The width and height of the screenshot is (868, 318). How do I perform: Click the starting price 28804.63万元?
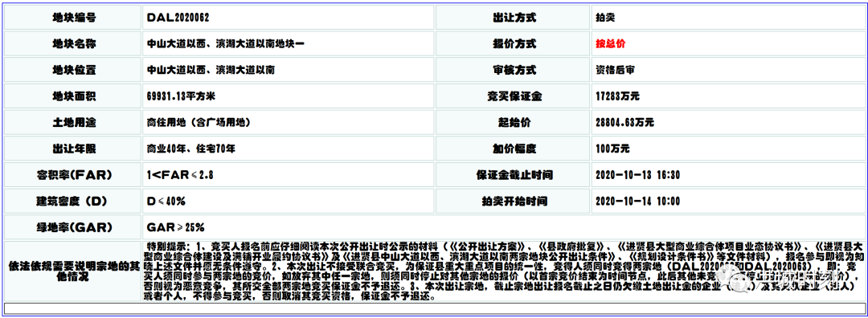tap(624, 123)
